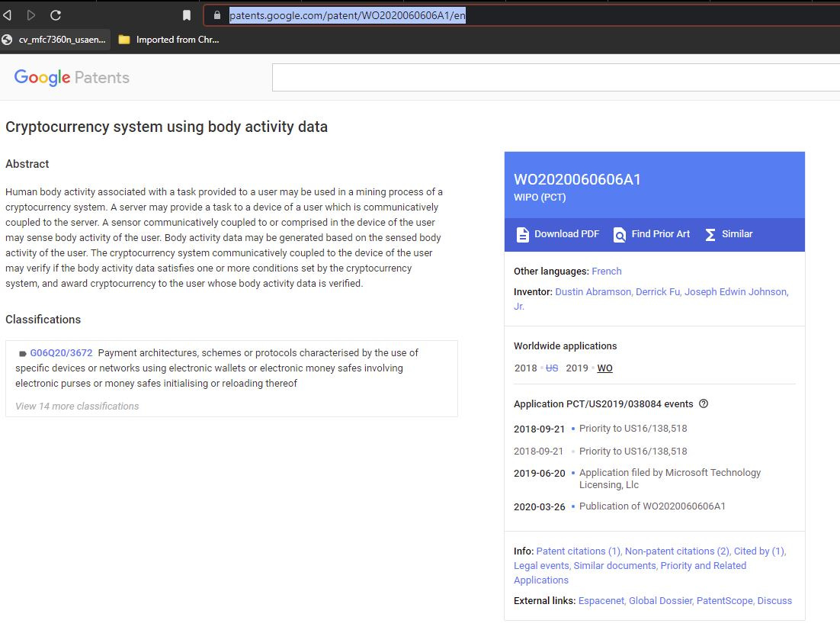Jump to Patent citations (1)

579,551
